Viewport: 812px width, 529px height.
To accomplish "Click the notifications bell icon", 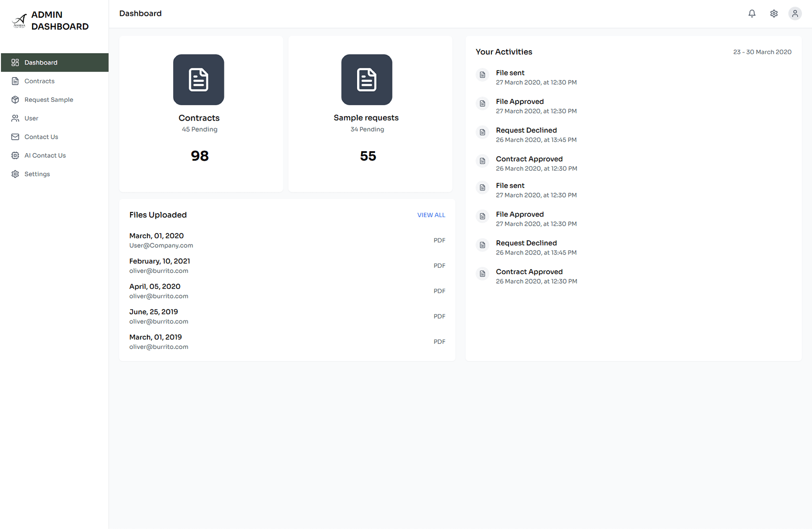I will 752,14.
